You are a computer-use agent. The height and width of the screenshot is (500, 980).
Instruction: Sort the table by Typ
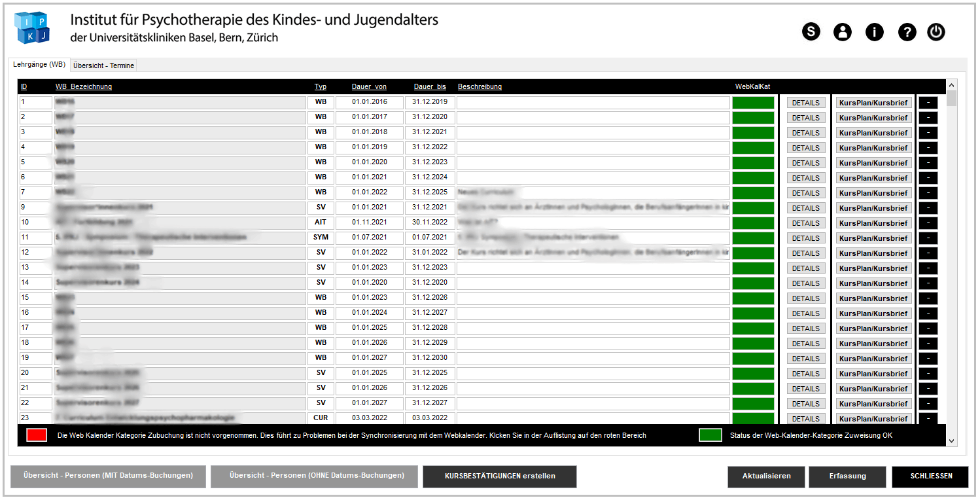(320, 86)
